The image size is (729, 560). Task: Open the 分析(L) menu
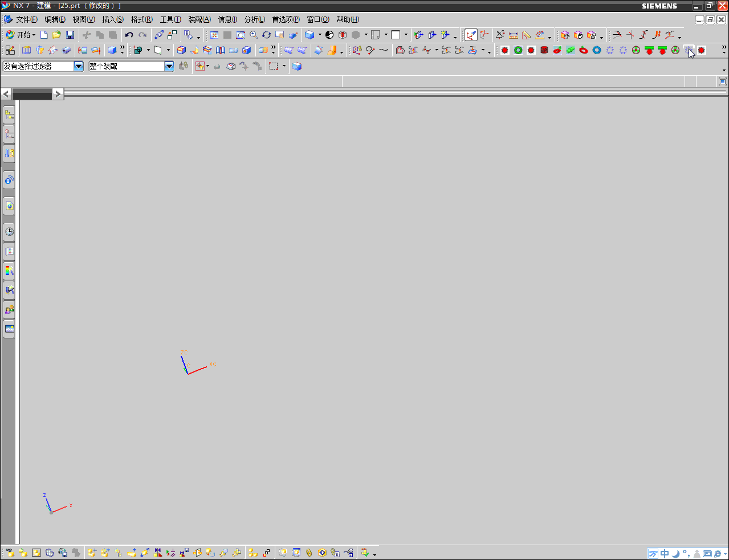(255, 19)
